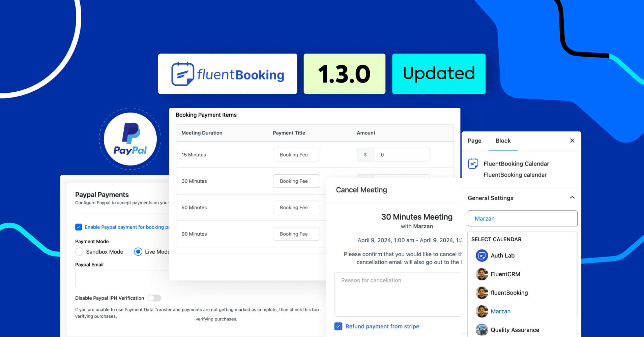
Task: Click the fluentBooking logo
Action: [x=228, y=74]
